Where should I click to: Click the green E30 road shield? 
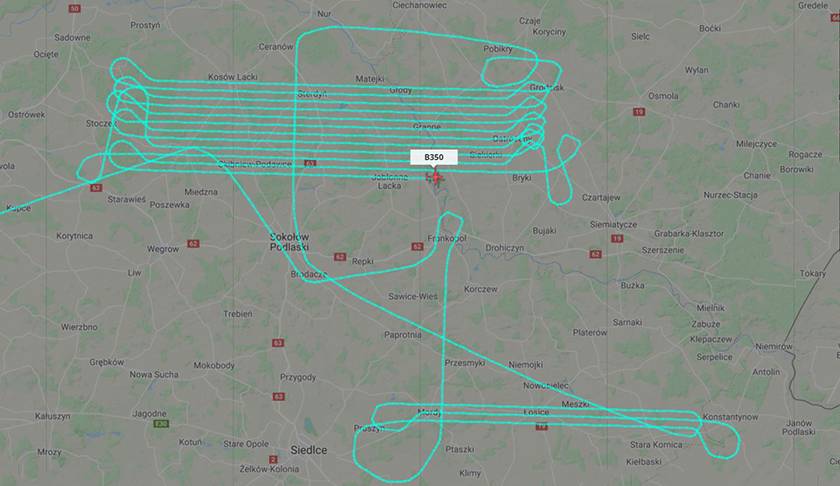(161, 424)
